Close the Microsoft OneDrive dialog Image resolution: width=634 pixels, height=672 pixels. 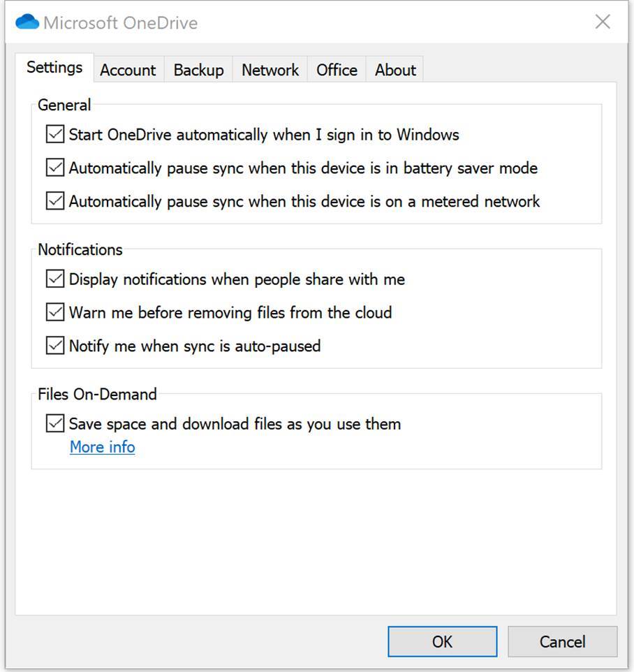click(603, 22)
